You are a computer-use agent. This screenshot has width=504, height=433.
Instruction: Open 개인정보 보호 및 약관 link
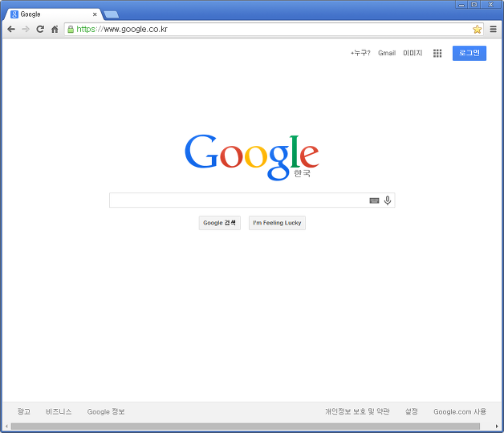click(x=357, y=411)
